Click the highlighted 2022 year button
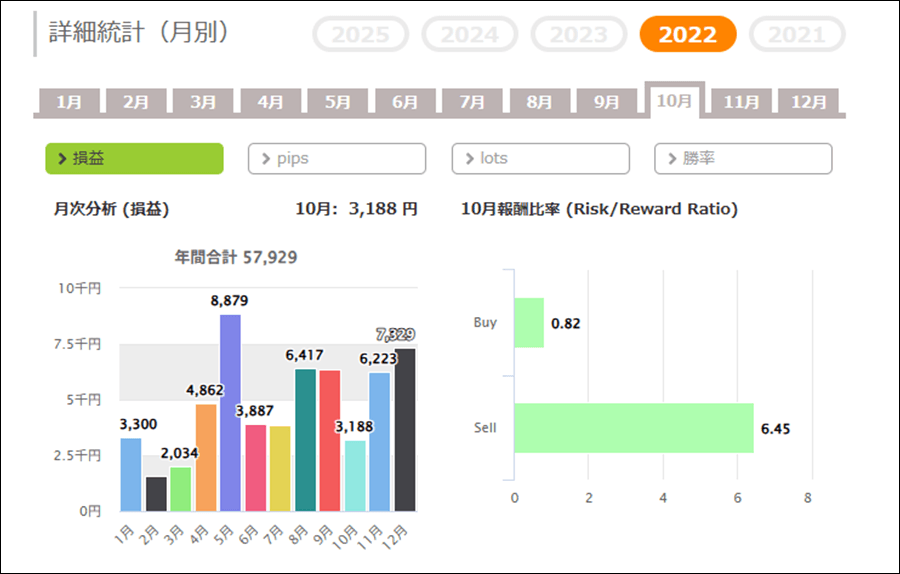The image size is (900, 574). pyautogui.click(x=688, y=35)
